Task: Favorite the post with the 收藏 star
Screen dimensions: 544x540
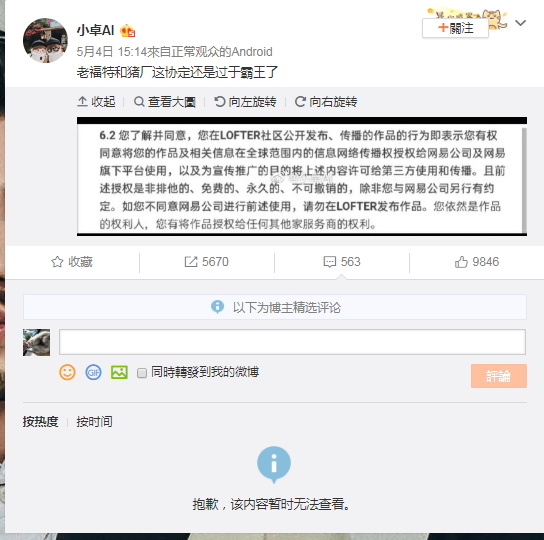Action: [72, 262]
